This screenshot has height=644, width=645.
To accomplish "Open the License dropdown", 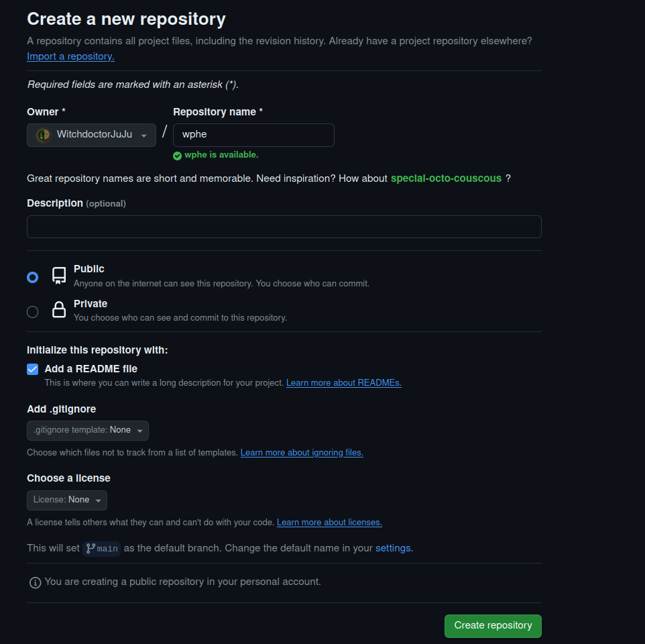I will click(66, 500).
